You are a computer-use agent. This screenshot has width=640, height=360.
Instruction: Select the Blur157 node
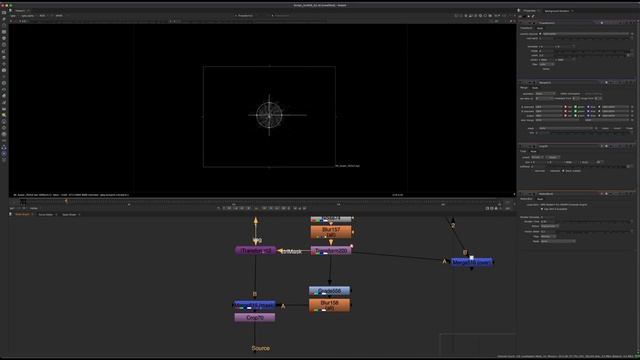[331, 232]
